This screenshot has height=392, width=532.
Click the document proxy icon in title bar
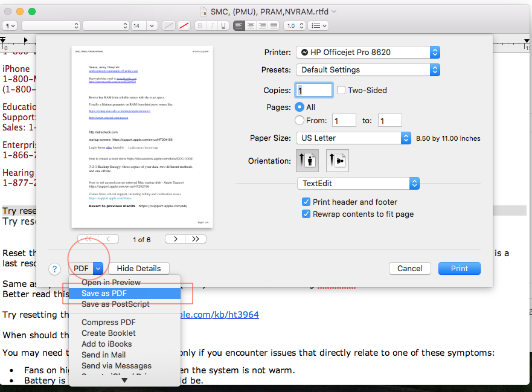[204, 11]
